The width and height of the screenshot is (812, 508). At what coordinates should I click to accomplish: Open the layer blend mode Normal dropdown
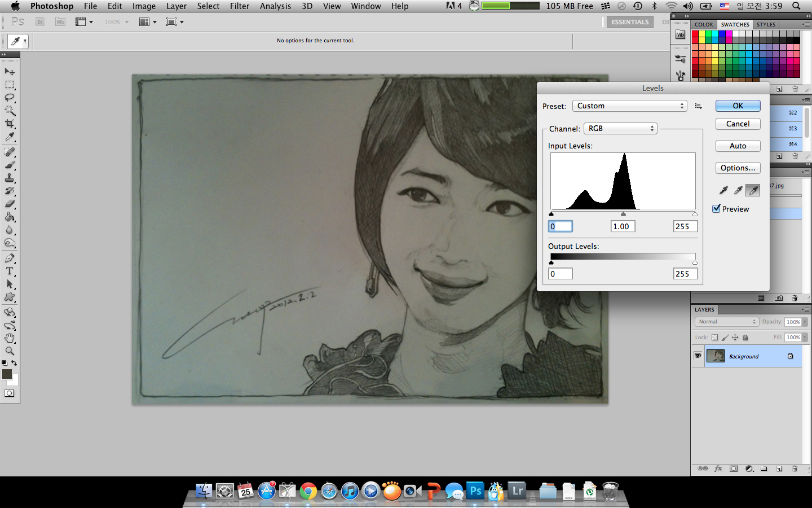727,322
